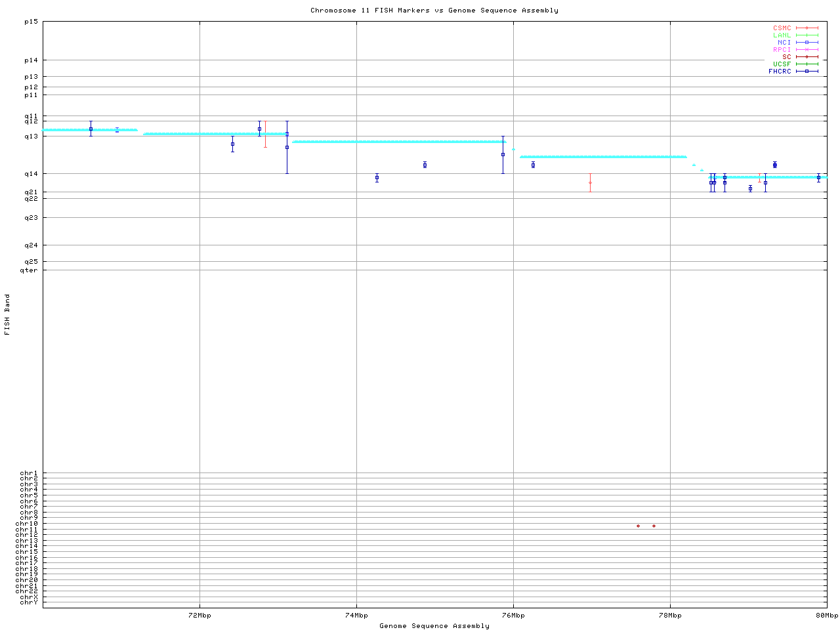This screenshot has width=840, height=630.
Task: Select the SC legend entry
Action: 799,56
